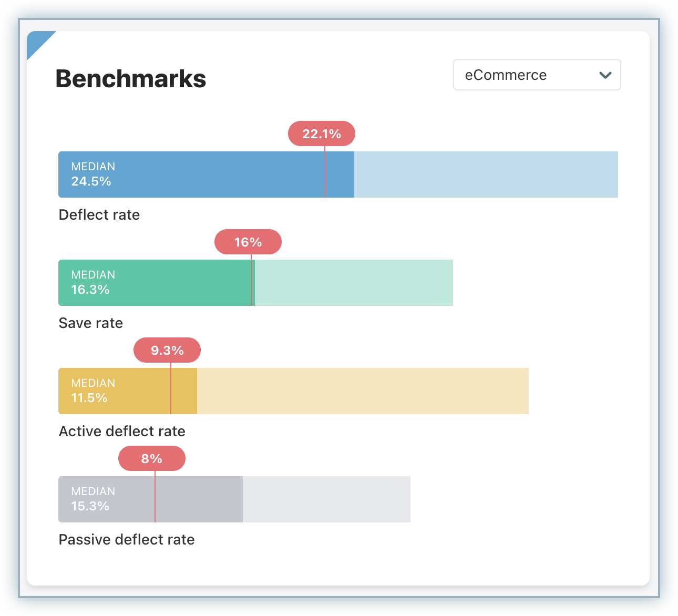Click the blue corner ribbon icon
The width and height of the screenshot is (678, 616).
point(37,40)
